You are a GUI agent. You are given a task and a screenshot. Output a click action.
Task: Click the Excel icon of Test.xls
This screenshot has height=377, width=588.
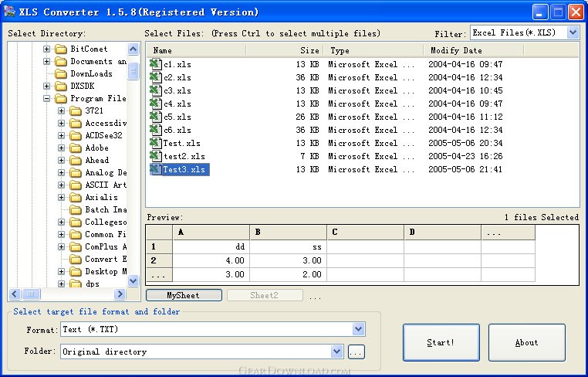pyautogui.click(x=155, y=143)
